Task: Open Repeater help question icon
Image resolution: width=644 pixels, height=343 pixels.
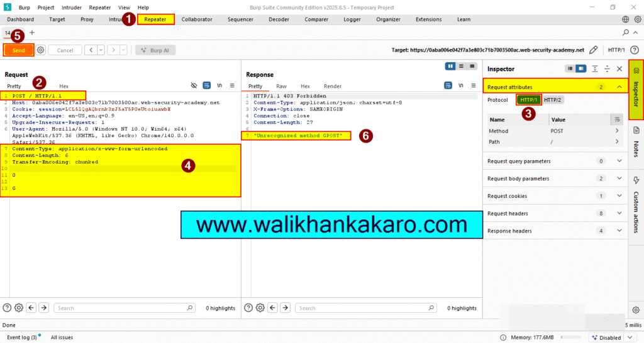Action: coord(635,50)
